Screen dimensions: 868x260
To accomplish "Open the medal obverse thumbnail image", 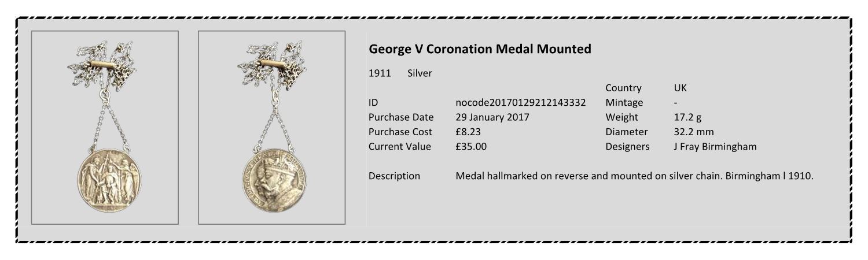I will coord(105,127).
